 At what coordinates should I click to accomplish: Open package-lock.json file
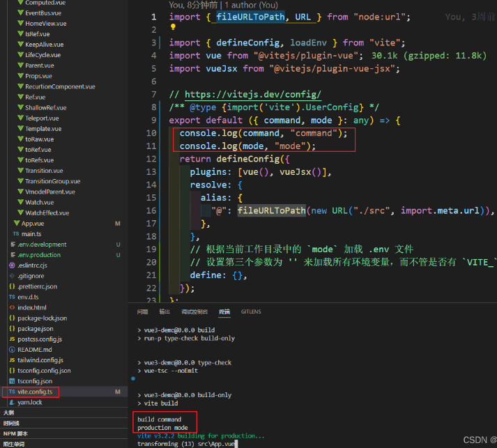coord(42,318)
